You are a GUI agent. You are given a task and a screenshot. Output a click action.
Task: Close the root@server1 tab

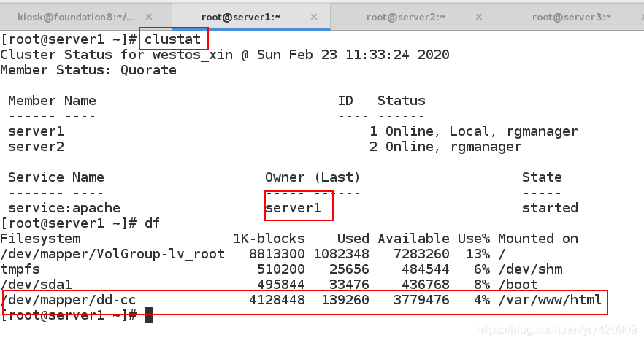[x=314, y=17]
